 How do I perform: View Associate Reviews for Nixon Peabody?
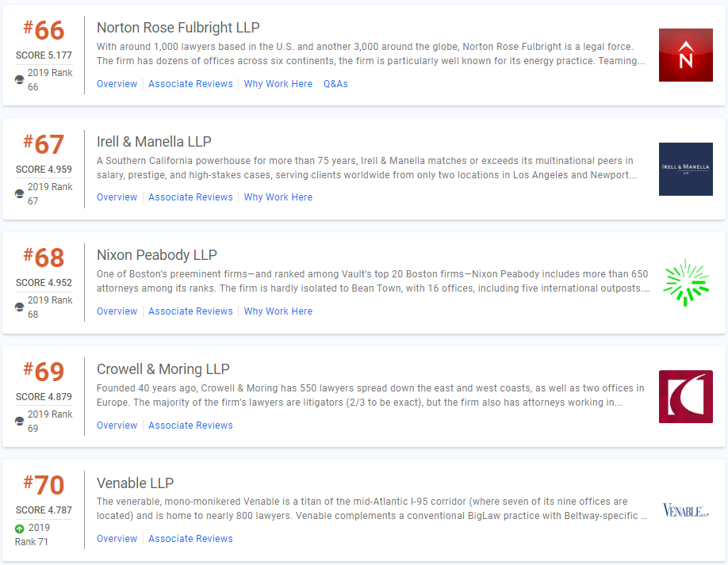tap(190, 311)
